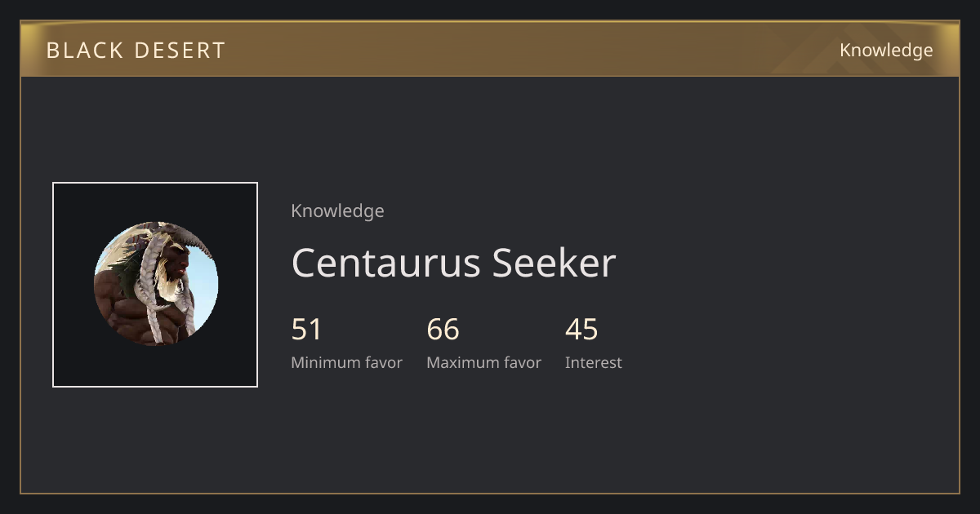
Task: Click the Maximum favor value 66
Action: point(443,330)
